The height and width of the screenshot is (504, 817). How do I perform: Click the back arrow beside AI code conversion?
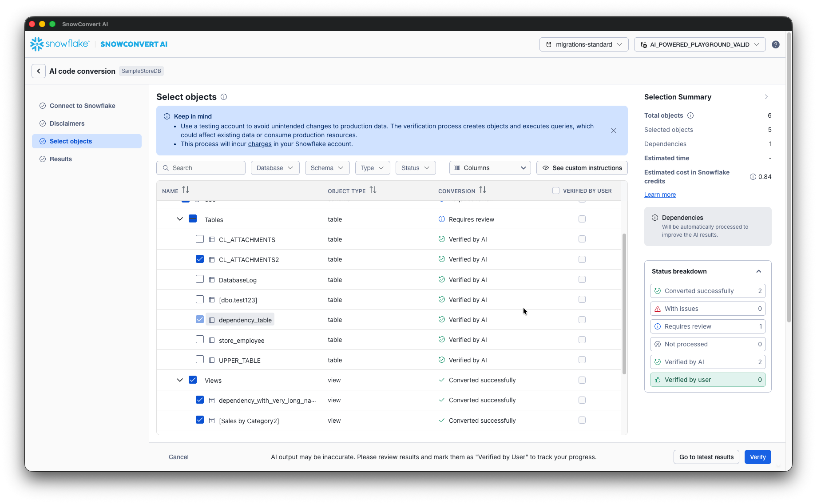coord(39,71)
